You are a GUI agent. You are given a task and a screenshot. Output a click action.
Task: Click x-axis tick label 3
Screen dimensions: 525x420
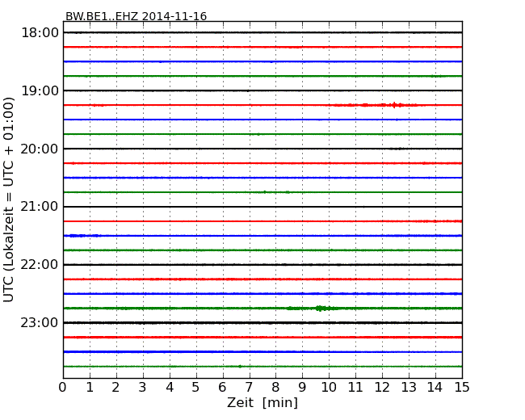[x=143, y=388]
